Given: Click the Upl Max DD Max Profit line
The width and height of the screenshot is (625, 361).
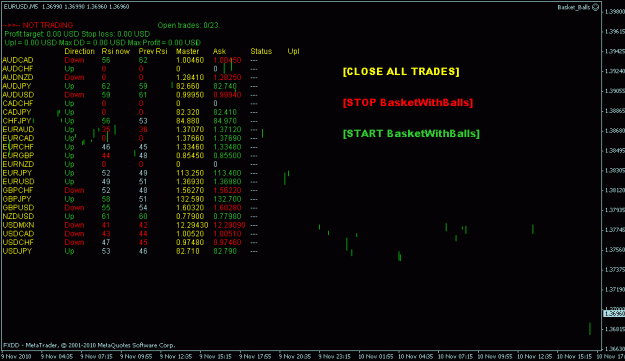Looking at the screenshot, I should click(102, 43).
